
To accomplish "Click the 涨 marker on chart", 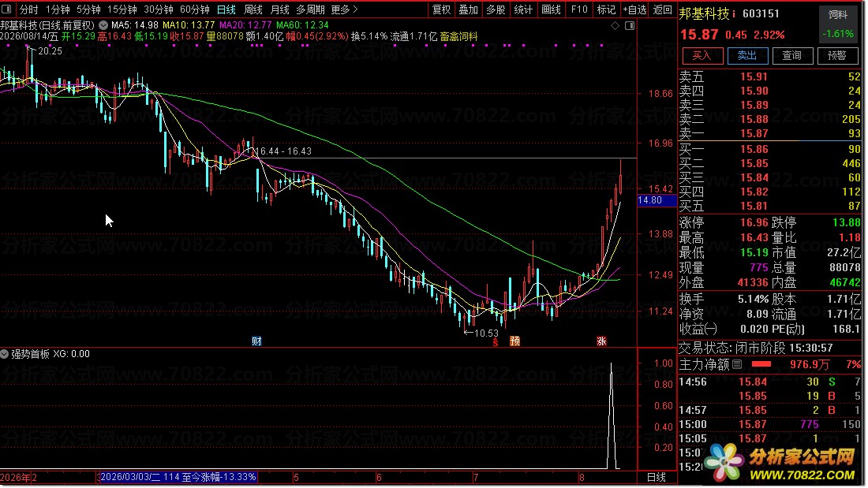I will coord(601,341).
